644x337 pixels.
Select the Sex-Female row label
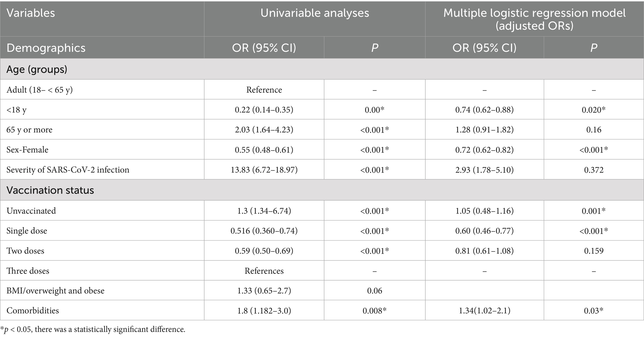pos(27,150)
